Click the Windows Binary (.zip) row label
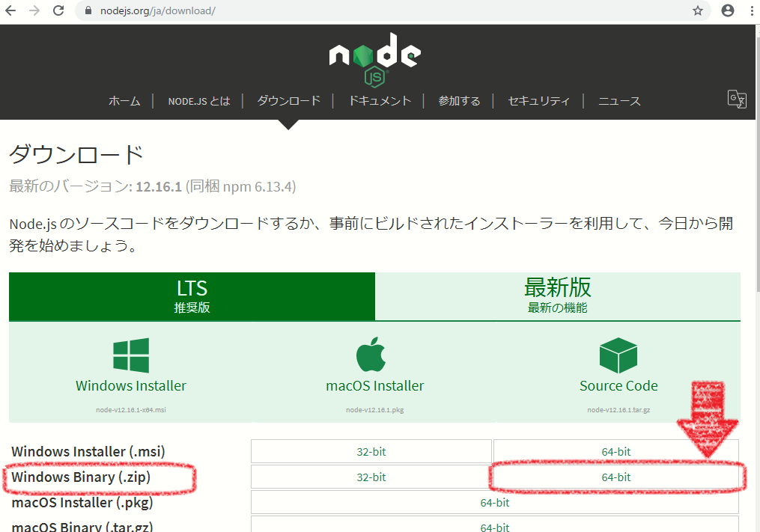This screenshot has width=760, height=532. click(x=81, y=477)
